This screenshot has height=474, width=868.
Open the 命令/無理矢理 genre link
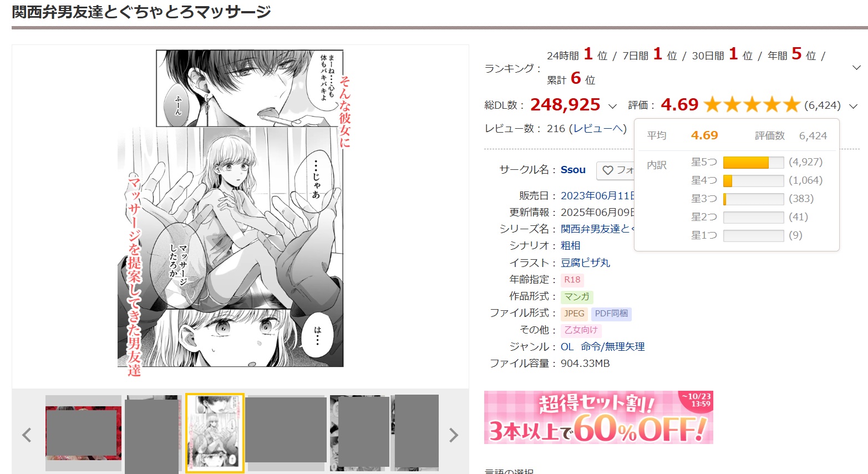[613, 347]
